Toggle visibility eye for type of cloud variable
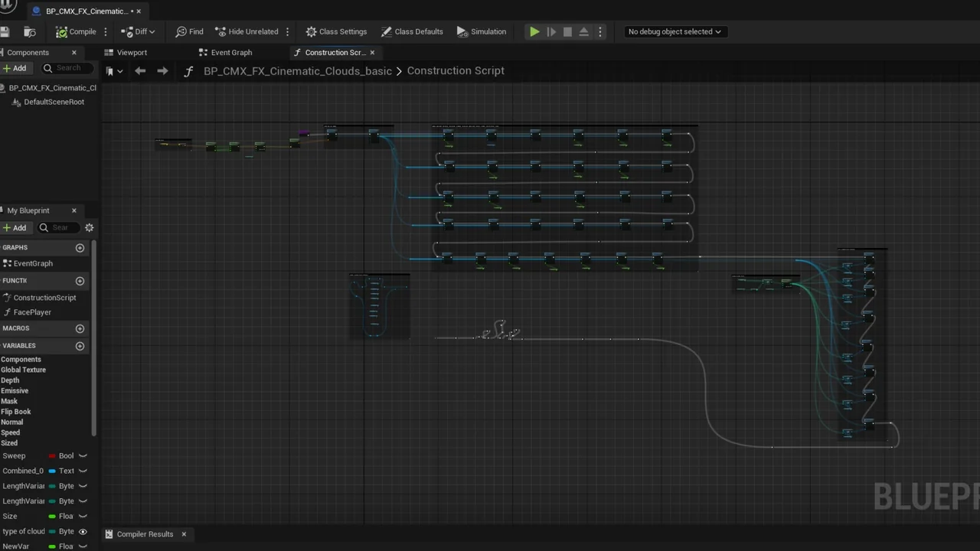Viewport: 980px width, 551px height. pyautogui.click(x=83, y=531)
